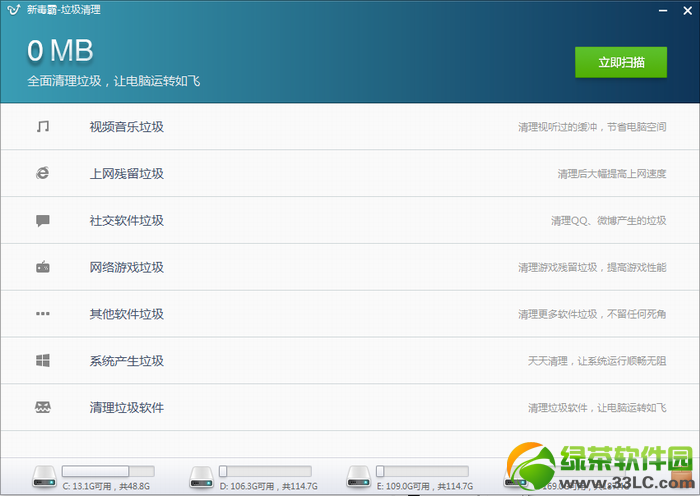Click the C drive disk icon

click(44, 477)
